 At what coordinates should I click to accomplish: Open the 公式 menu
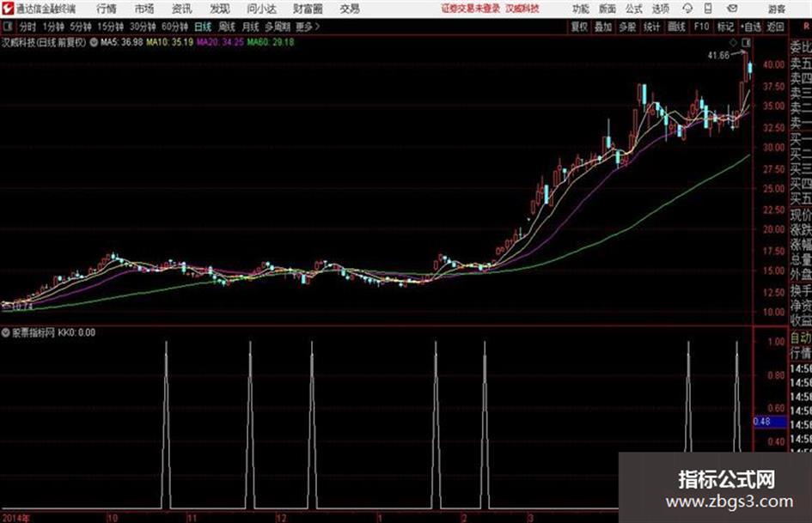634,9
